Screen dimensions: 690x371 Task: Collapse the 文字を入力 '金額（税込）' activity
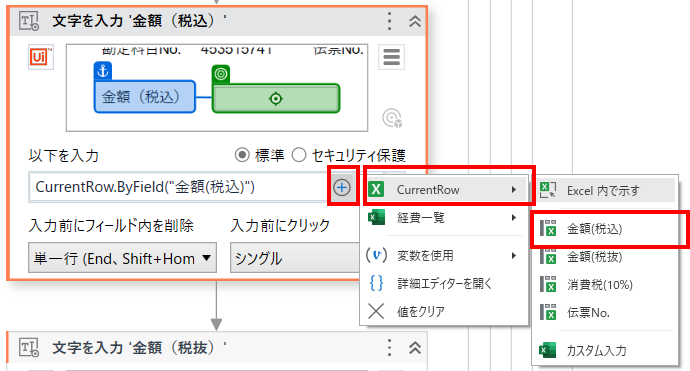pos(415,21)
